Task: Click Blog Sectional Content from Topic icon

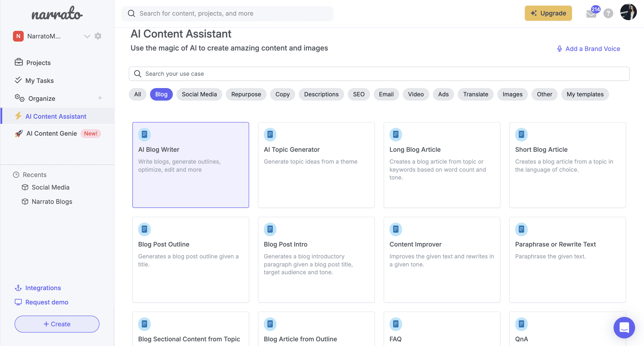Action: [144, 324]
